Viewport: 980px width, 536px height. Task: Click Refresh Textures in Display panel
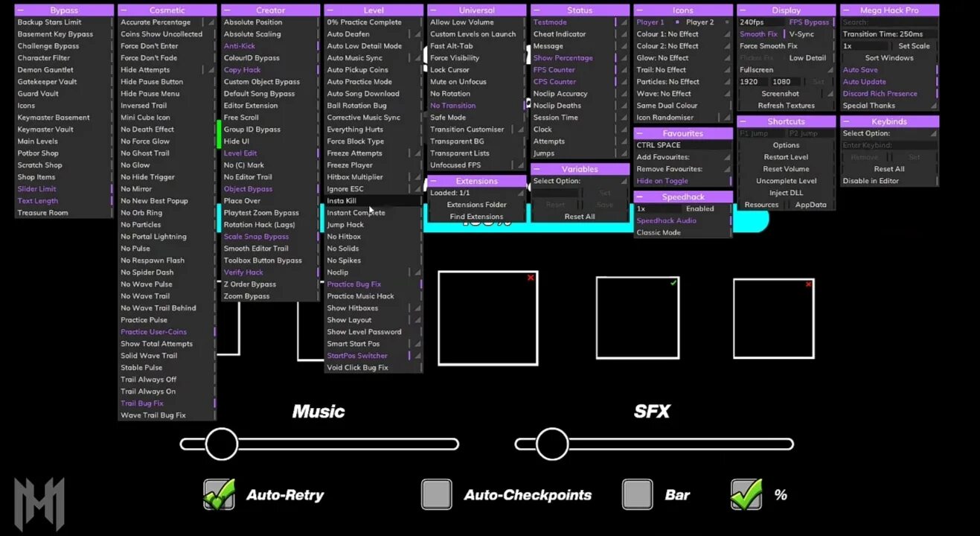(x=786, y=106)
